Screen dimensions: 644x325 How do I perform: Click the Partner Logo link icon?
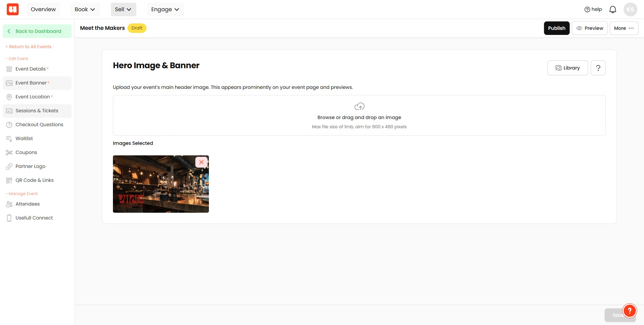[x=9, y=167]
